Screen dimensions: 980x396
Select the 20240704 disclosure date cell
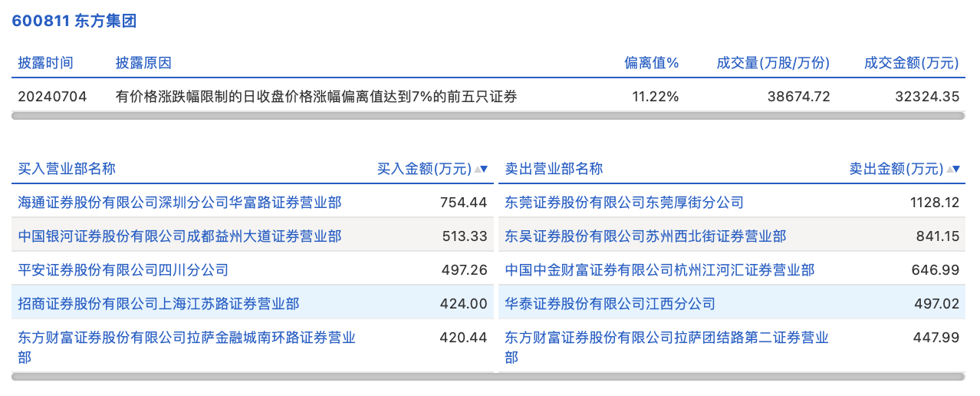[x=53, y=97]
